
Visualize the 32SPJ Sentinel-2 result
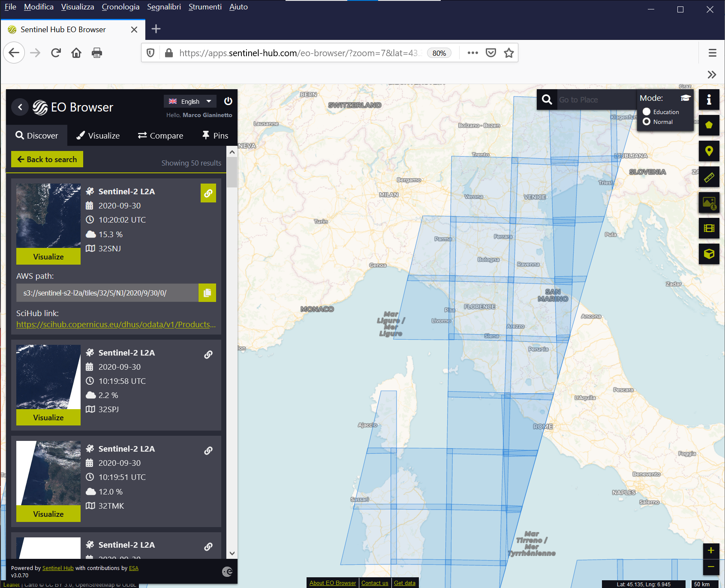tap(48, 417)
